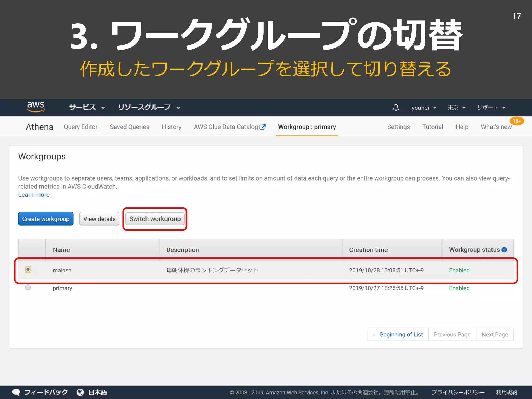Image resolution: width=532 pixels, height=399 pixels.
Task: Open the サポート support dropdown
Action: pos(491,108)
